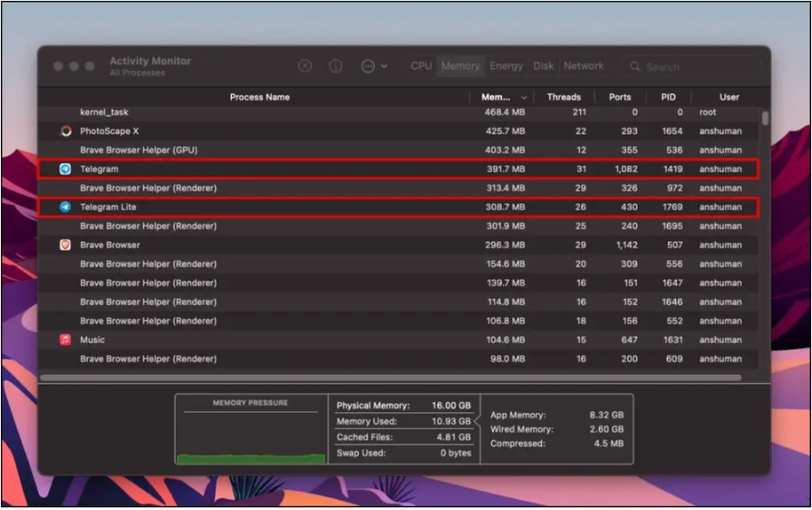The image size is (812, 510).
Task: Switch to the CPU tab
Action: (x=422, y=66)
